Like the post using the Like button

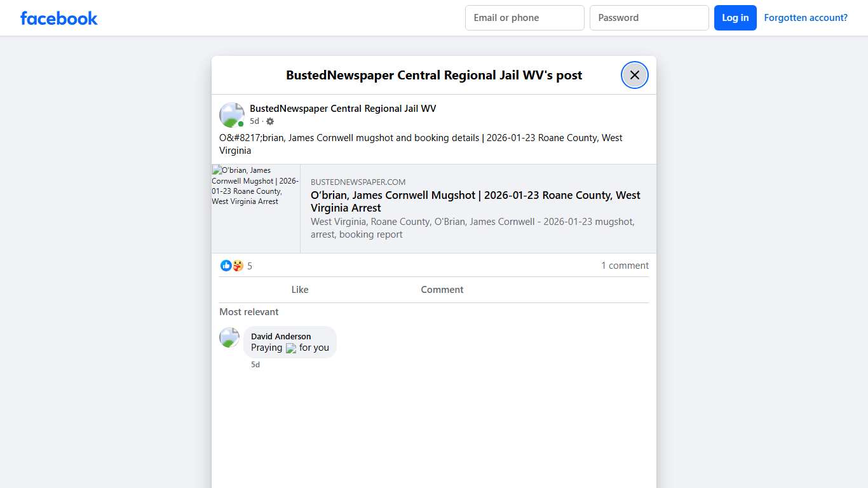coord(299,289)
